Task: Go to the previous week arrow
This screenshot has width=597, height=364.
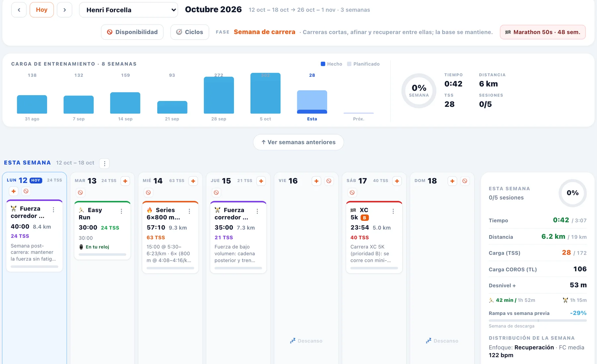Action: 19,10
